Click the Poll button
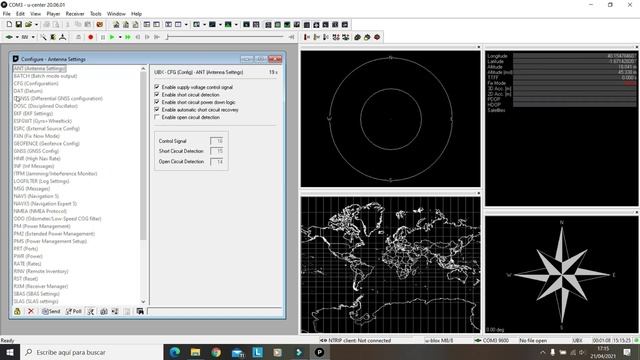Viewport: 640px width, 360px height. [x=74, y=311]
